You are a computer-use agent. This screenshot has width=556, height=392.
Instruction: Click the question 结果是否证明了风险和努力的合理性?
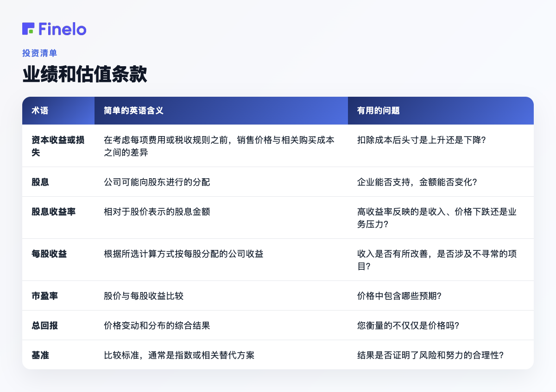coord(430,355)
